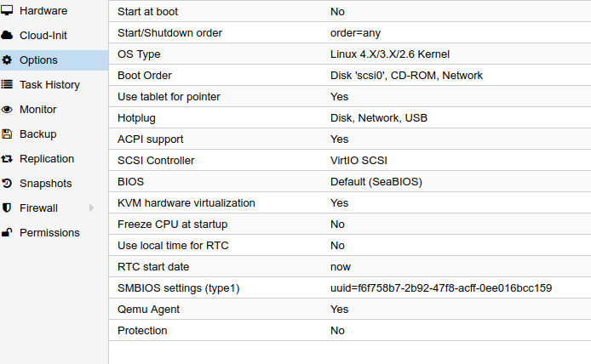Select the Qemu Agent option row

[350, 309]
